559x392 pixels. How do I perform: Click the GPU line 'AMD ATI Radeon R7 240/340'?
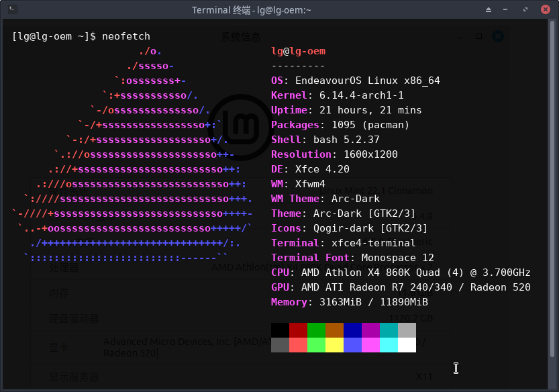pyautogui.click(x=377, y=287)
